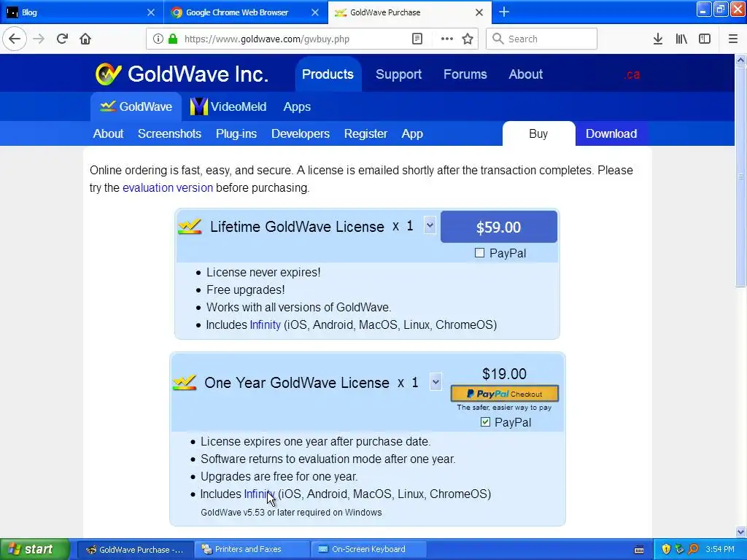Show site information icon in address bar

[x=158, y=39]
